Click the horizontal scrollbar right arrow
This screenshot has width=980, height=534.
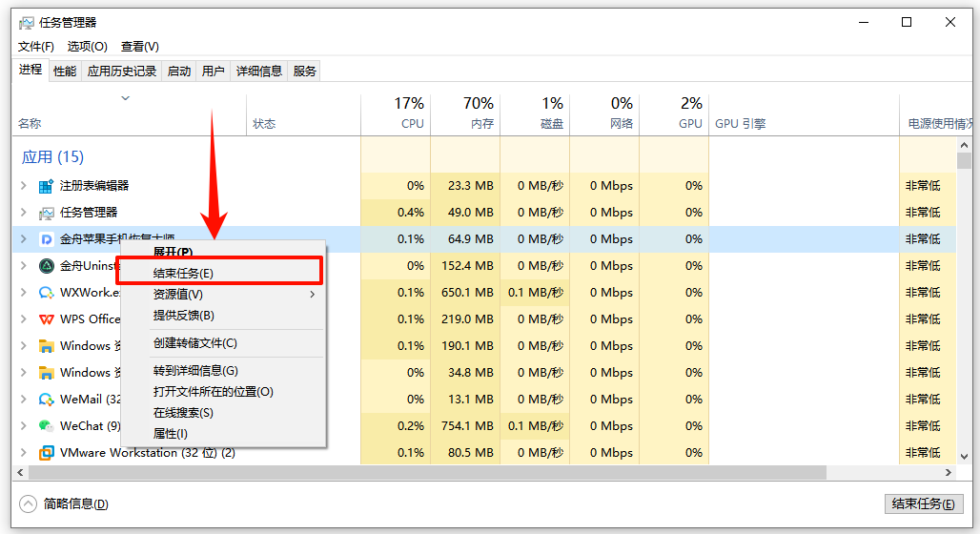pyautogui.click(x=949, y=473)
